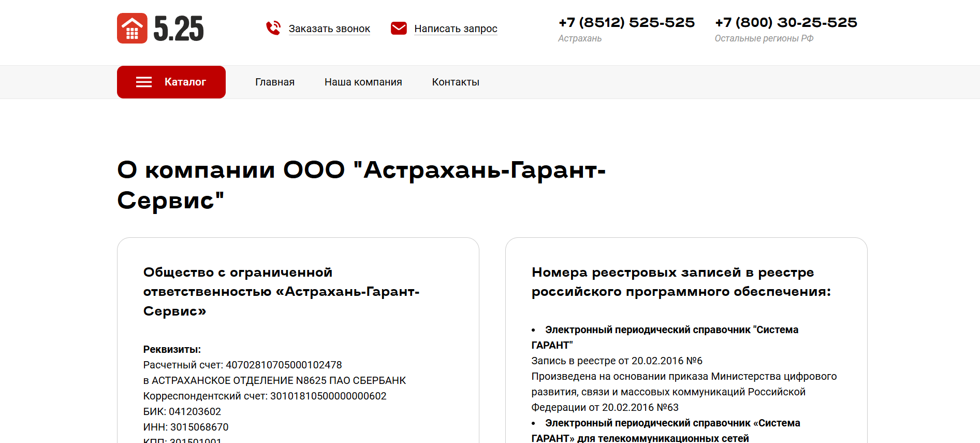Navigate to the 'Контакты' menu item
Viewport: 980px width, 443px height.
pos(456,82)
